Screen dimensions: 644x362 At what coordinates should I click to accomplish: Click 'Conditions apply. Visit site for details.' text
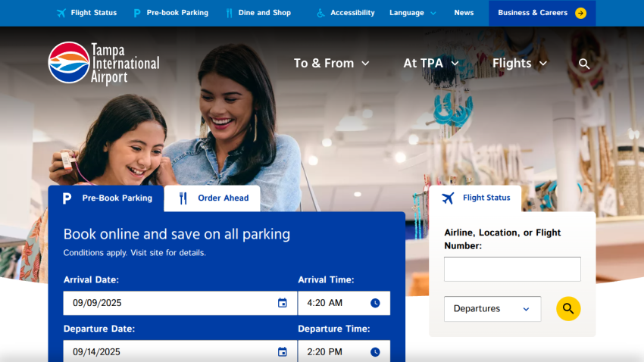click(x=135, y=253)
